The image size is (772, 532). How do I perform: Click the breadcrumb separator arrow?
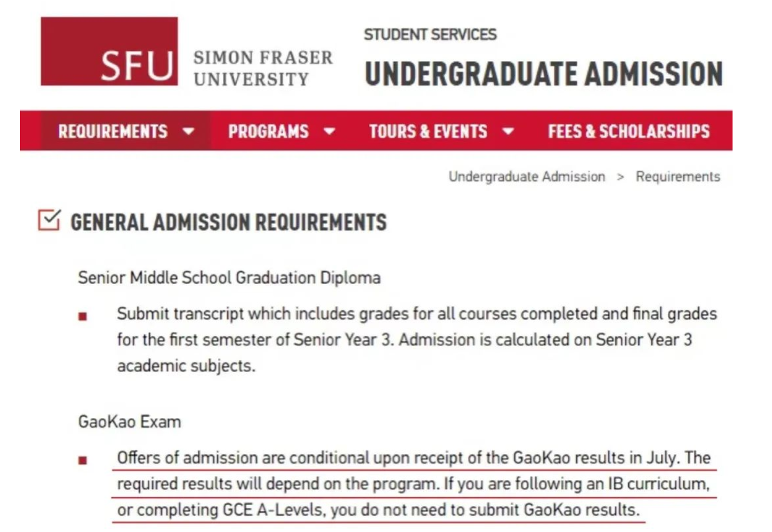coord(620,177)
